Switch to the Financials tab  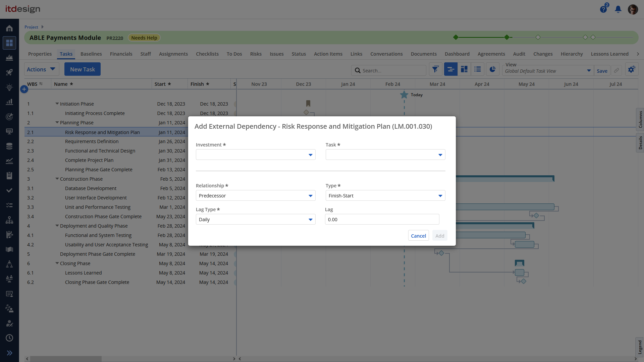pyautogui.click(x=121, y=54)
